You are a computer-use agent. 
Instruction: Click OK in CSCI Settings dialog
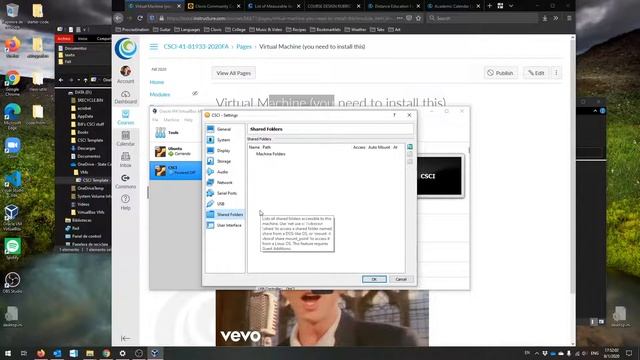click(374, 279)
